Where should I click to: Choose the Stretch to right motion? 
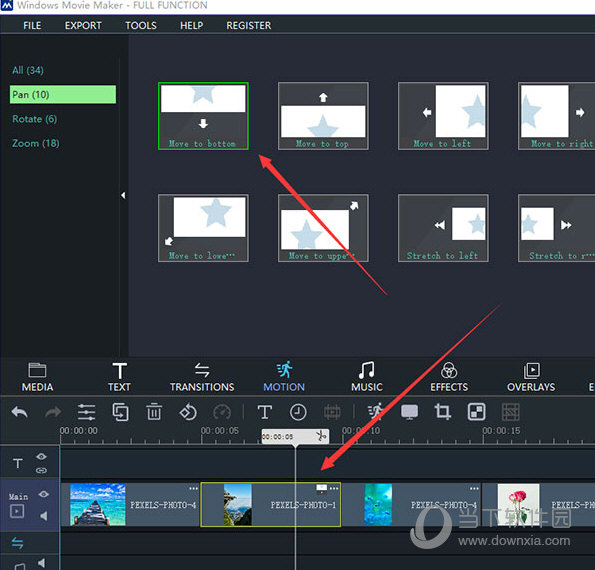[x=557, y=228]
